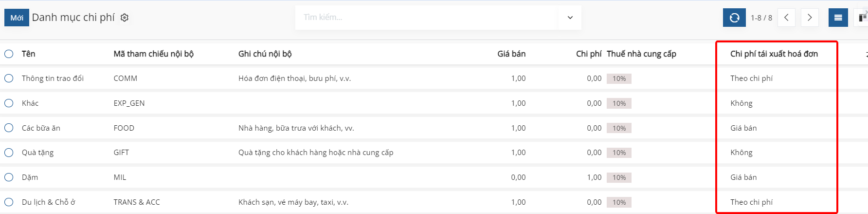Image resolution: width=868 pixels, height=214 pixels.
Task: Toggle the select-all checkbox in the header
Action: (9, 54)
